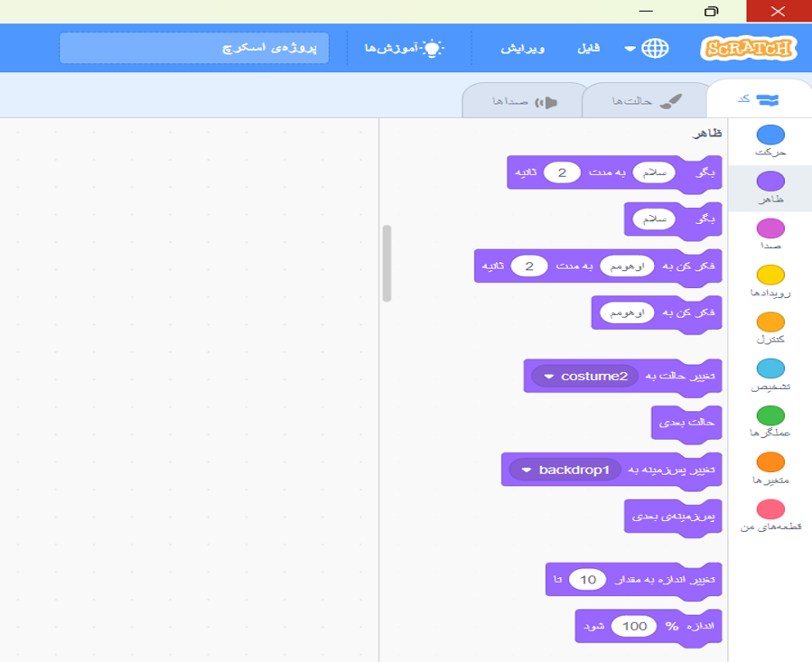This screenshot has width=812, height=662.
Task: Click the "تغییر پس‌زمینه به" label on the backdrop block
Action: (x=672, y=470)
